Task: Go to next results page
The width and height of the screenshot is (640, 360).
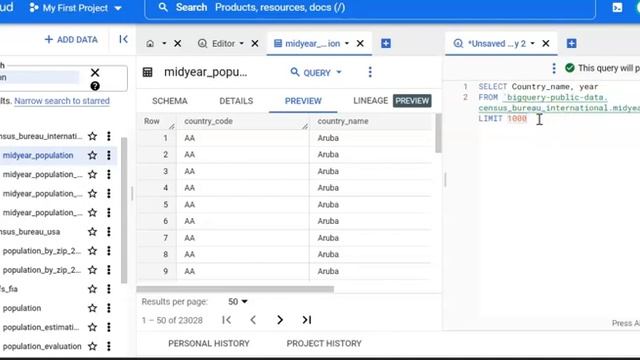Action: [280, 320]
